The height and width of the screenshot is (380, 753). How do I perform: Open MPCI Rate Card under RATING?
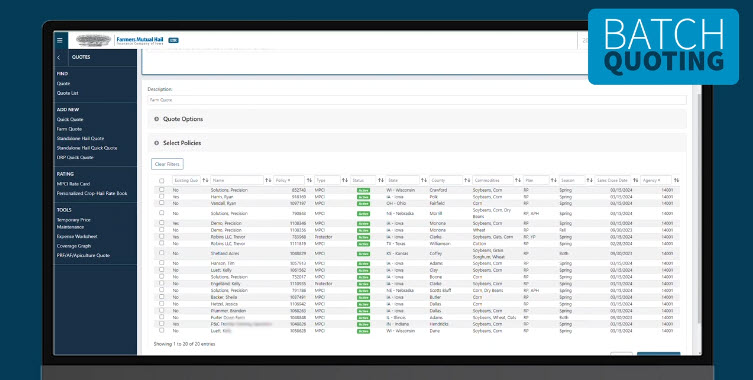pos(73,184)
